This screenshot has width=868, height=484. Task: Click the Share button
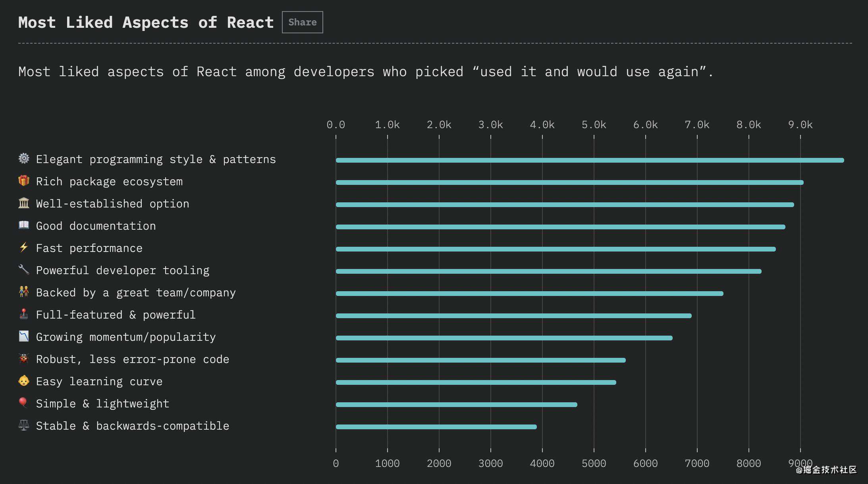tap(302, 22)
